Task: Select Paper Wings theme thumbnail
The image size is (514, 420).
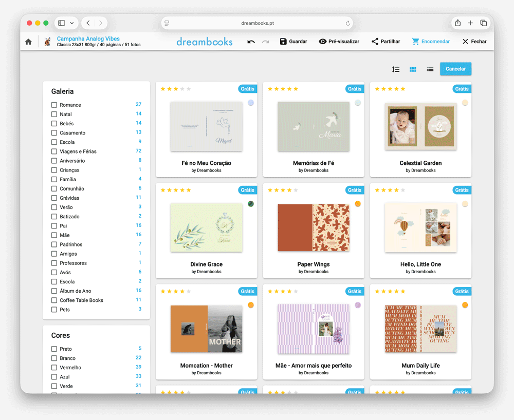Action: [x=314, y=227]
